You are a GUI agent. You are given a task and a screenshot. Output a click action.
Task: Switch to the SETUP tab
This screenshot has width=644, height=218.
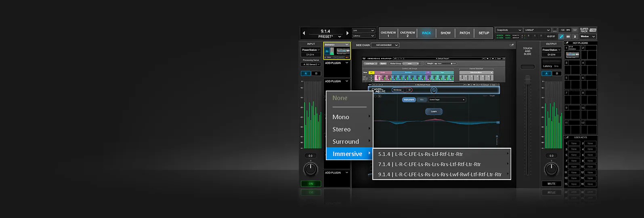coord(484,33)
